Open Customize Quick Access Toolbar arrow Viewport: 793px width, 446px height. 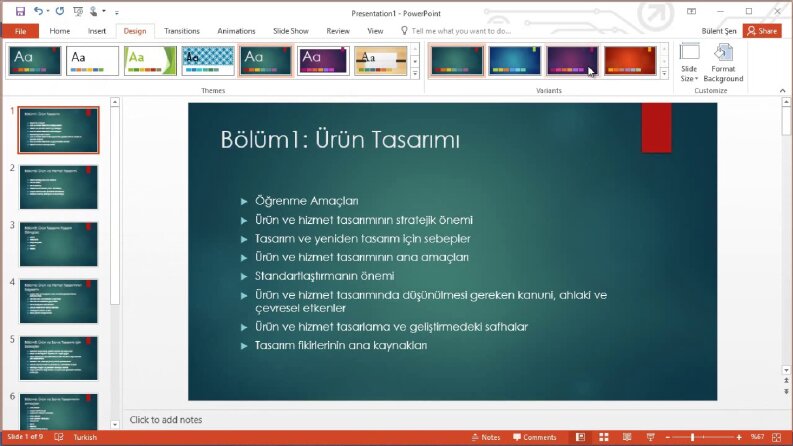117,12
